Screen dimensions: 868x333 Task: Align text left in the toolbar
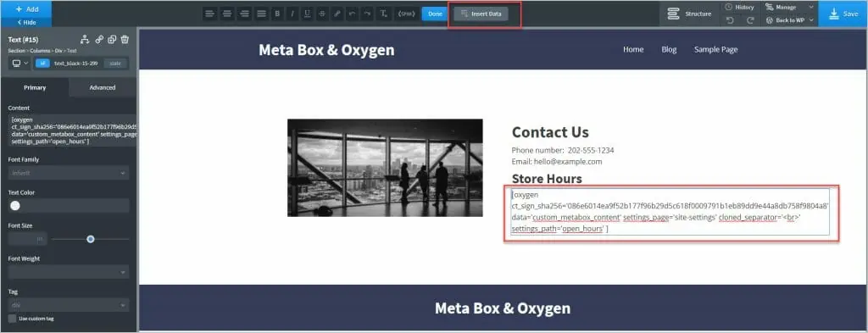[x=209, y=14]
